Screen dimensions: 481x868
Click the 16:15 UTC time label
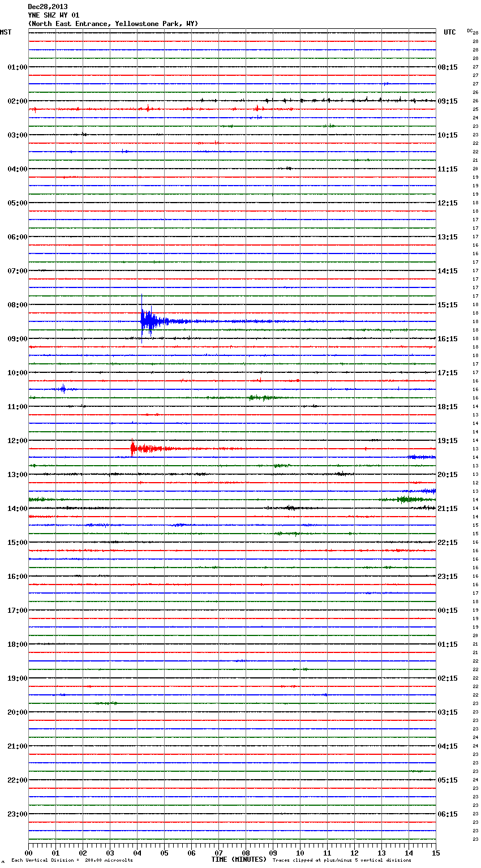448,339
